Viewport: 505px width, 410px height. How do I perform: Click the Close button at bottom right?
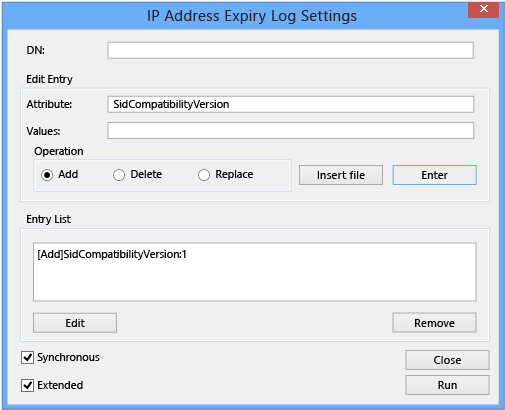[447, 360]
